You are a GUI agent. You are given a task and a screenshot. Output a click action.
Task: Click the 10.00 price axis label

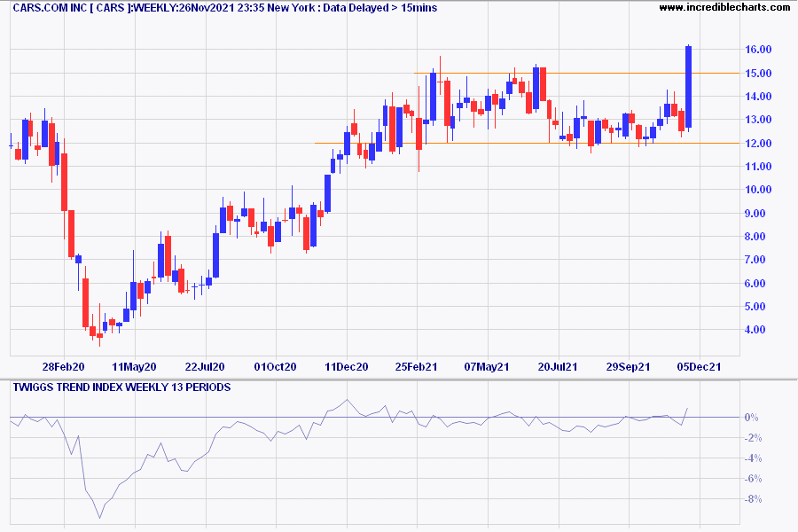click(x=758, y=190)
